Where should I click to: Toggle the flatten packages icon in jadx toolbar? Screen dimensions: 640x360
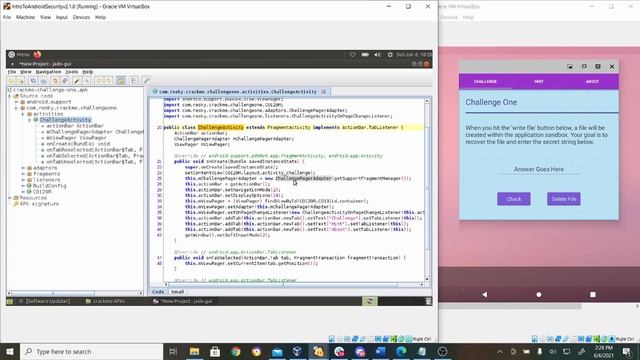(64, 80)
